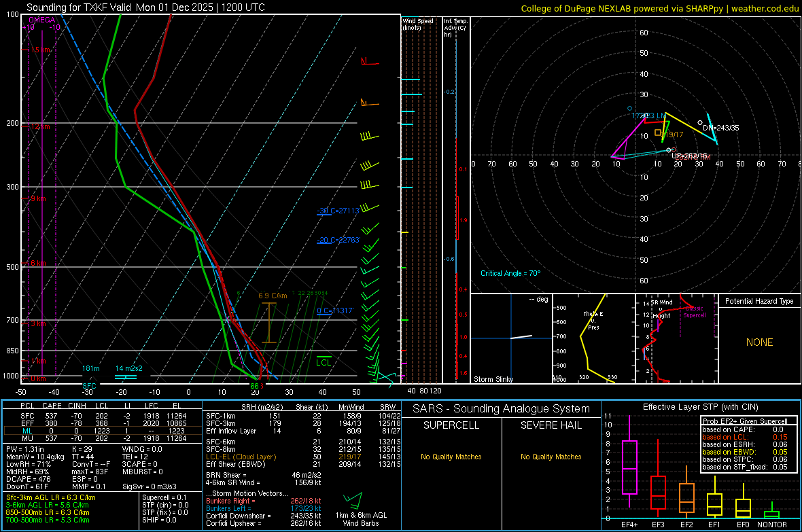Click the 'K = 29' index value
The height and width of the screenshot is (532, 802).
click(x=82, y=449)
